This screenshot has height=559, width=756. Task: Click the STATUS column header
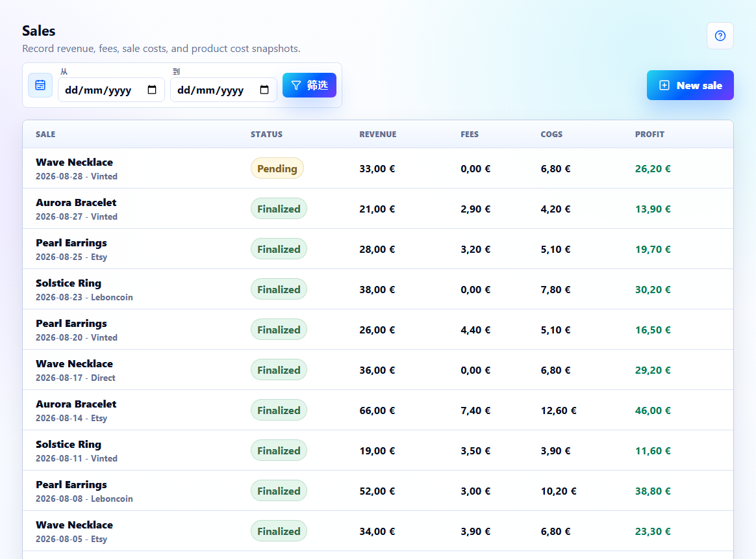[x=267, y=134]
